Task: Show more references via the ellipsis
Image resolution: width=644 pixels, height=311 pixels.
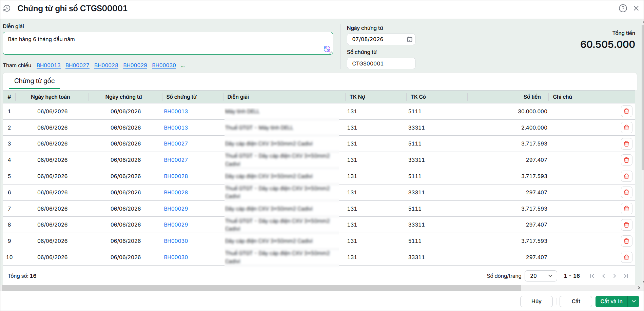Action: [x=183, y=66]
